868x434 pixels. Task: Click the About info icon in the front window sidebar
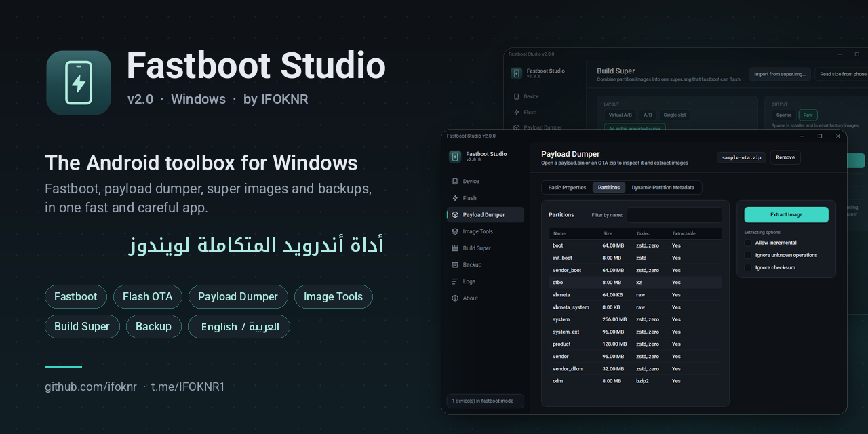pyautogui.click(x=455, y=298)
